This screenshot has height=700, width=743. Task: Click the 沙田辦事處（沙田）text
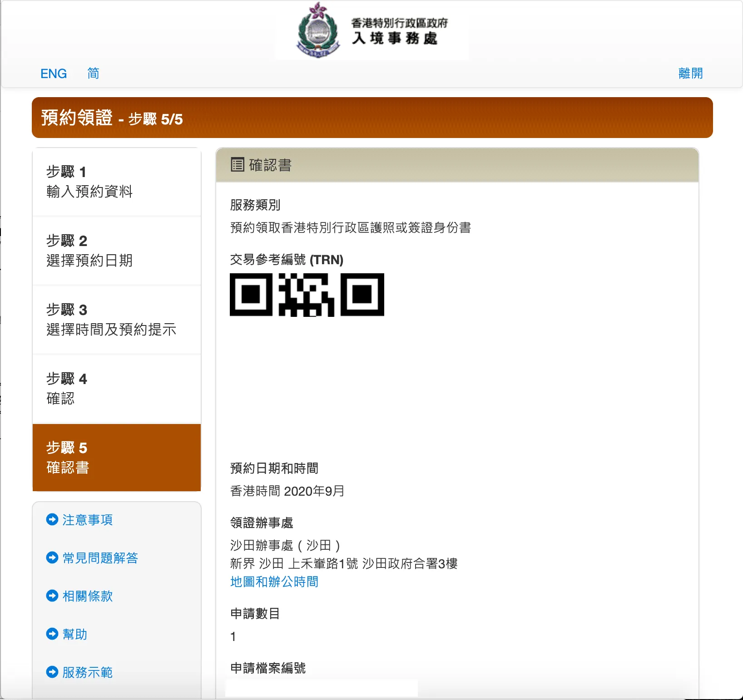click(x=285, y=545)
